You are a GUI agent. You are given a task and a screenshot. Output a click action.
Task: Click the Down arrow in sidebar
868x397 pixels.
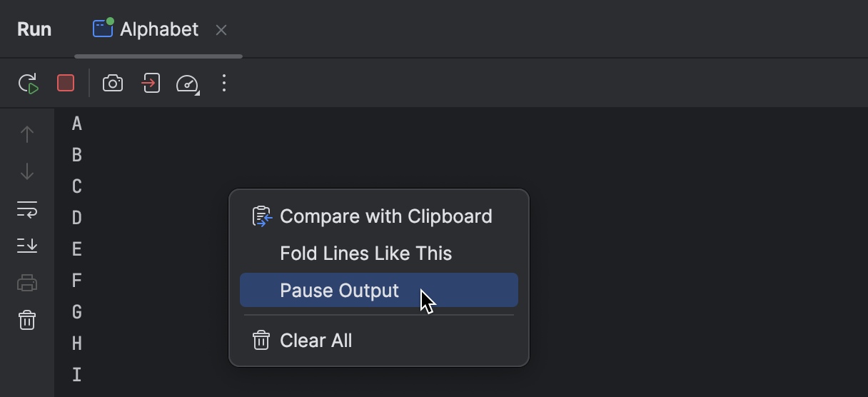pos(27,171)
